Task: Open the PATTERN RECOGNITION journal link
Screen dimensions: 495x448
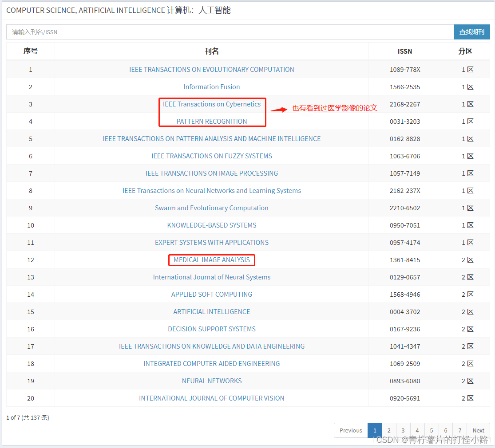Action: [x=211, y=122]
